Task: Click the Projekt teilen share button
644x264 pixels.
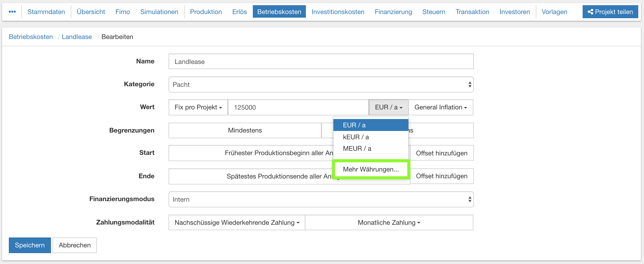Action: 610,12
